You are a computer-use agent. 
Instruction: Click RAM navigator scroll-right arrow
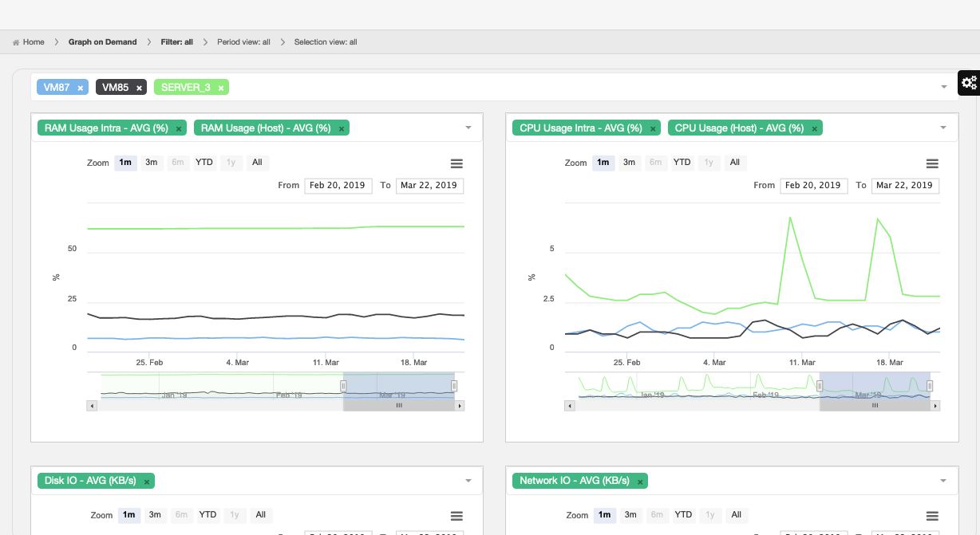[459, 406]
